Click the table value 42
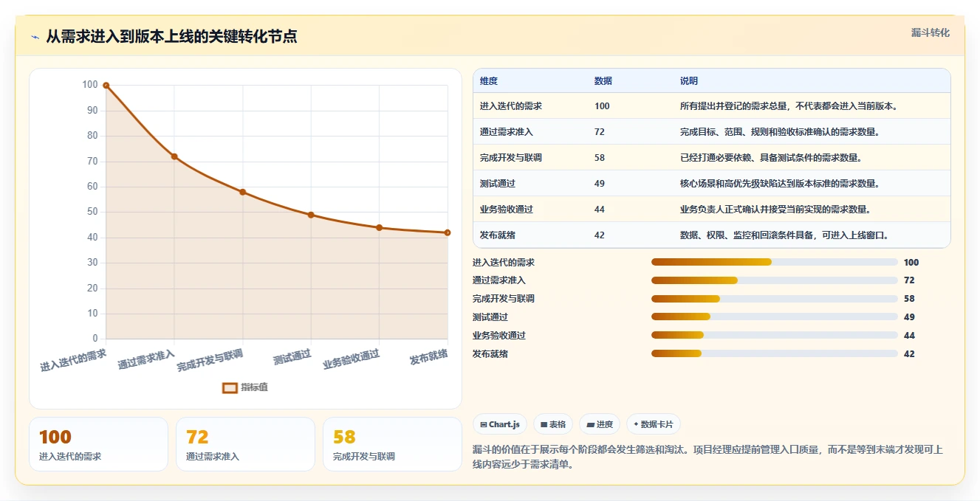Viewport: 980px width, 501px height. (600, 235)
